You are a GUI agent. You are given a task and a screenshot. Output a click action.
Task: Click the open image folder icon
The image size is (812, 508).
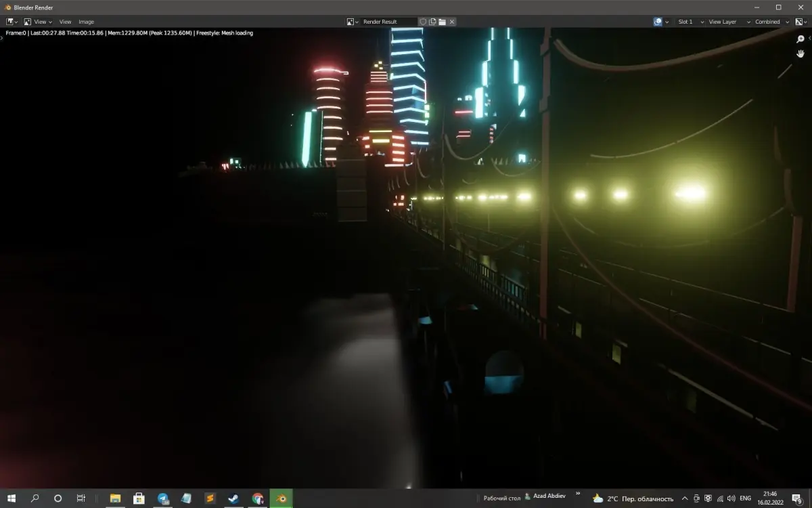tap(442, 22)
